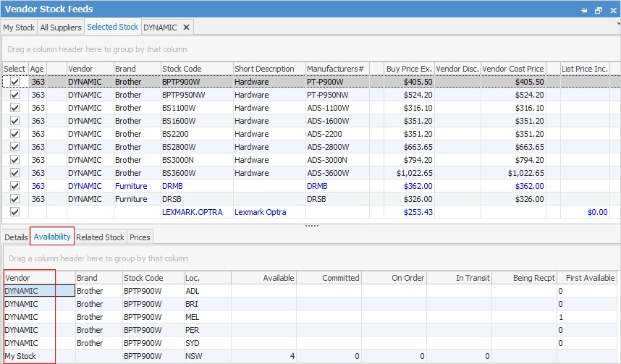Close the DYNAMIC tab with its X

[186, 27]
